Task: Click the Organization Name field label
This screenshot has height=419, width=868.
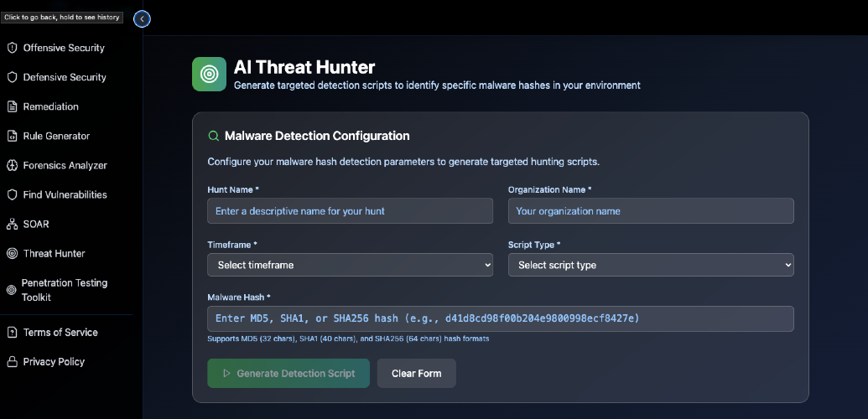Action: (549, 189)
